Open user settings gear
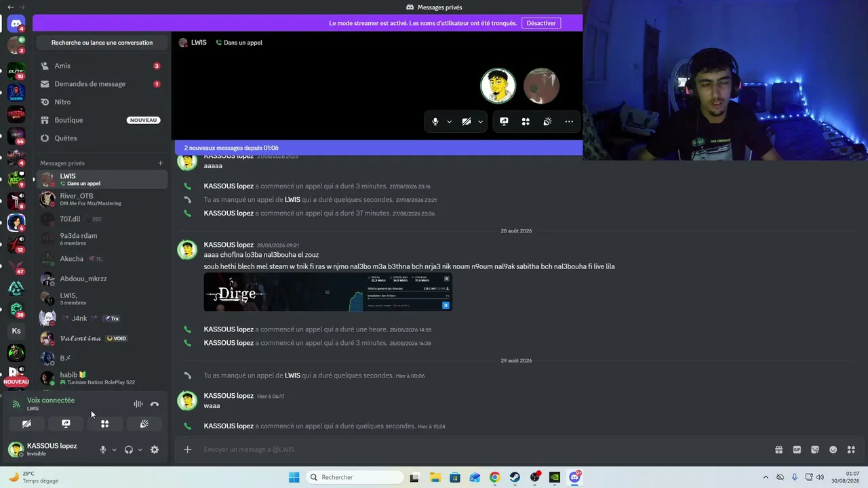Screen dimensions: 868x488 (x=155, y=449)
